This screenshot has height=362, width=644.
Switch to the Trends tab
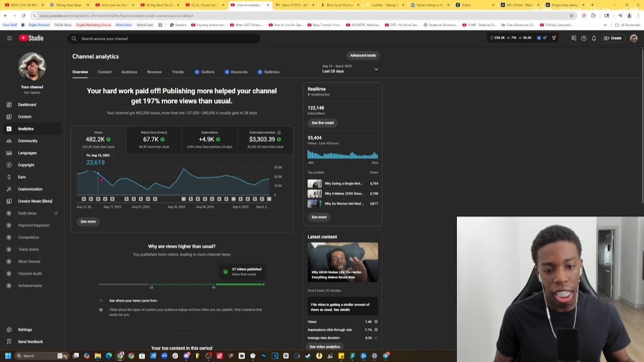[x=178, y=72]
